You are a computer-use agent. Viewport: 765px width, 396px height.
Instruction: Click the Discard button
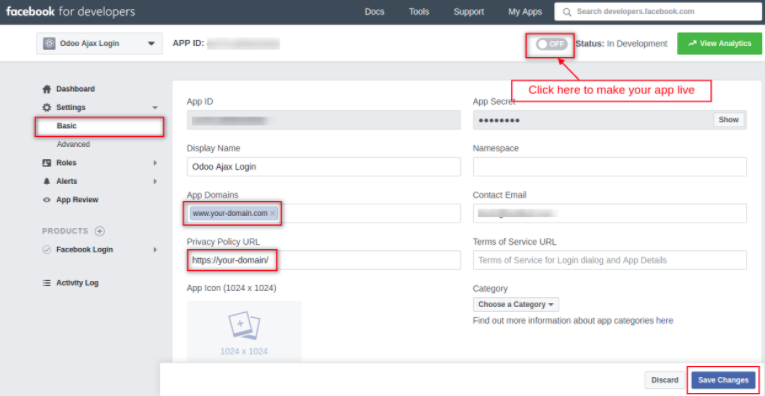665,380
